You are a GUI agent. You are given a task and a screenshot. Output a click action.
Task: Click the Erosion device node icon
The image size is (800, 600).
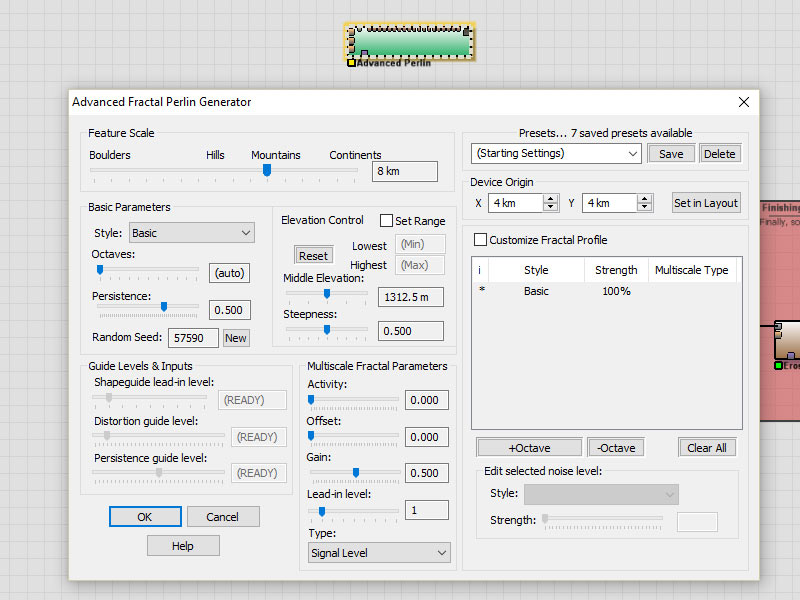pos(789,340)
